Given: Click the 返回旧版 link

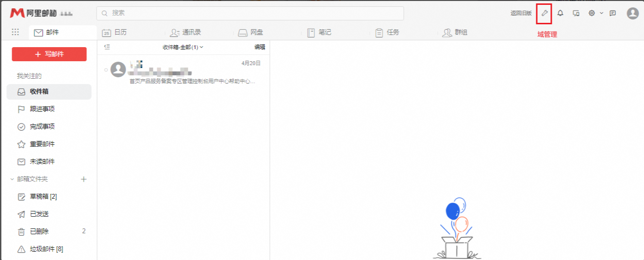Looking at the screenshot, I should (x=521, y=13).
